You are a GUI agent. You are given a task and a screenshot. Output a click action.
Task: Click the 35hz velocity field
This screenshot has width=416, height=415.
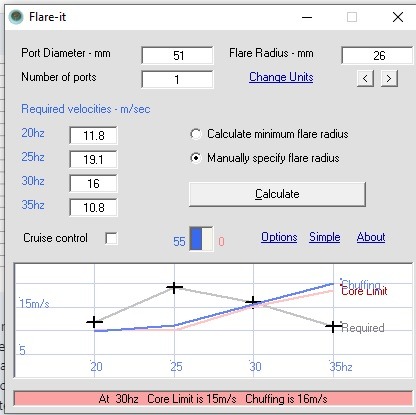tap(93, 207)
